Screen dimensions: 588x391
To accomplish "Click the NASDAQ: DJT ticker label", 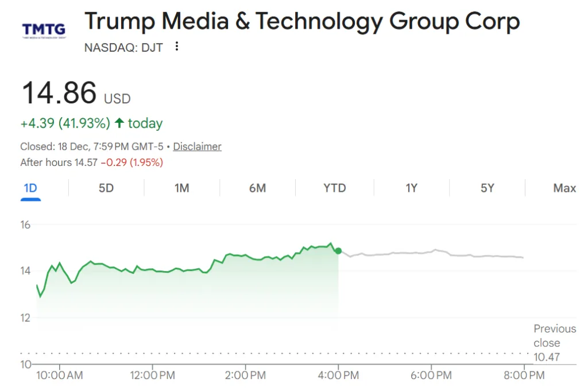I will pyautogui.click(x=123, y=48).
